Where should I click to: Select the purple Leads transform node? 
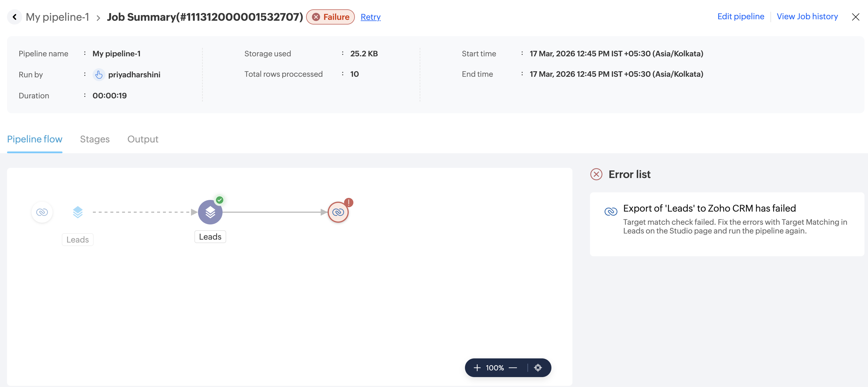pos(210,212)
